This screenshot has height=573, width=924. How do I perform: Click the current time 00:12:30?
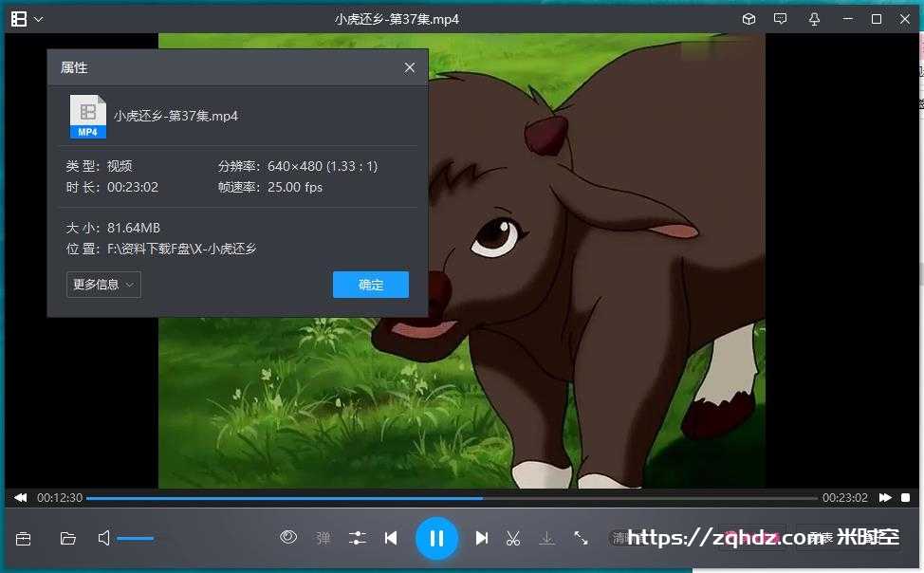60,497
